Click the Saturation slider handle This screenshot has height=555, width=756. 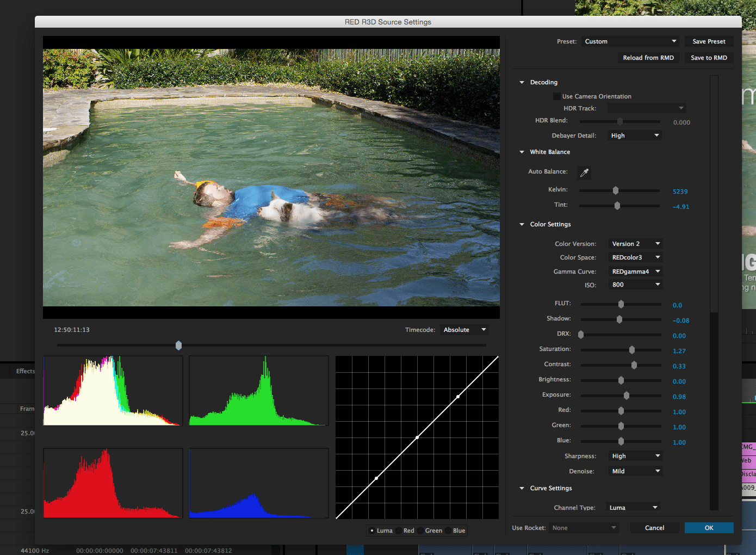tap(631, 350)
